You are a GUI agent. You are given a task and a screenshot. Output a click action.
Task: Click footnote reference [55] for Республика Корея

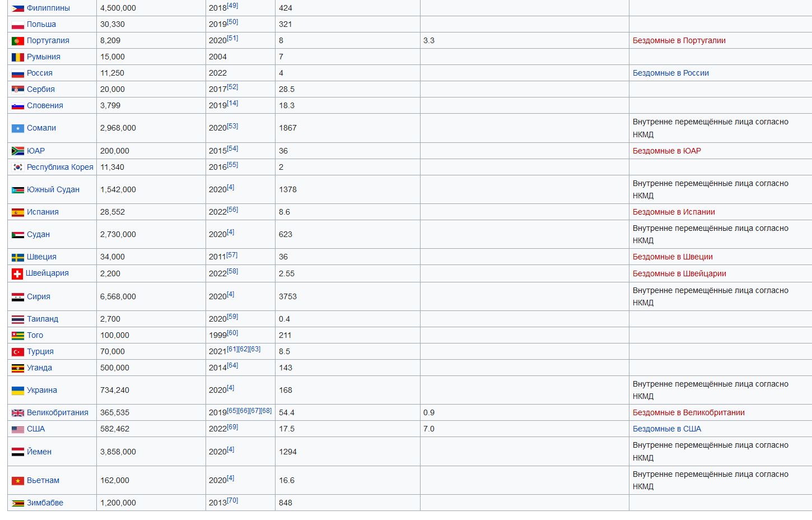(x=232, y=165)
